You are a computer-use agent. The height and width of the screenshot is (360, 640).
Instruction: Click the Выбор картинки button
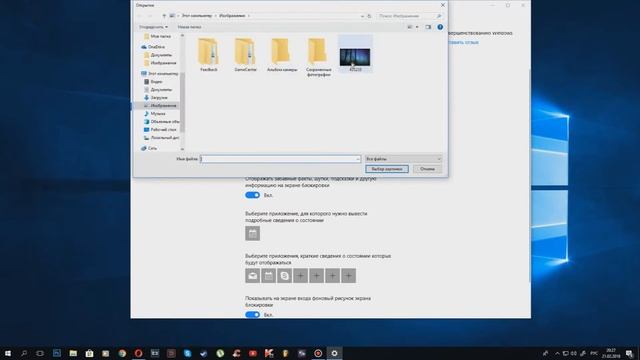tap(387, 169)
